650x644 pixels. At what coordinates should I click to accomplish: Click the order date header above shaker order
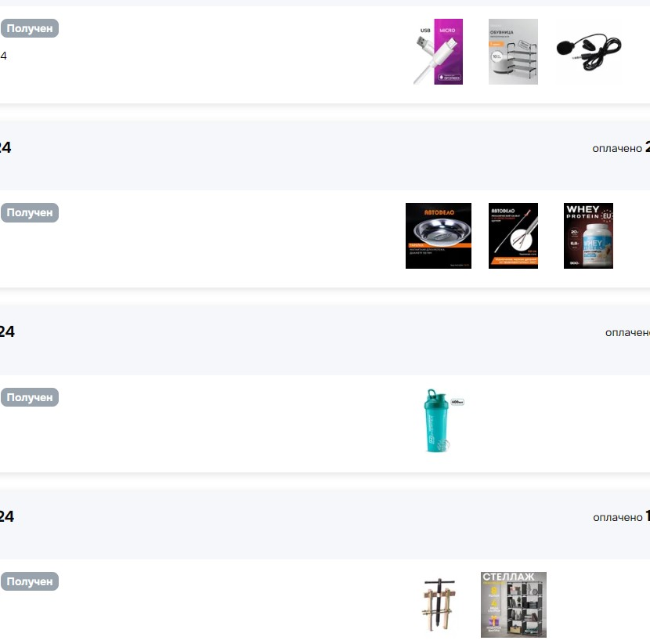[7, 331]
